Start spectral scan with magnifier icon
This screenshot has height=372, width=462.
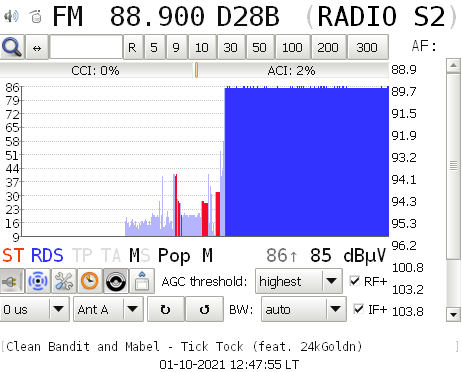click(12, 47)
